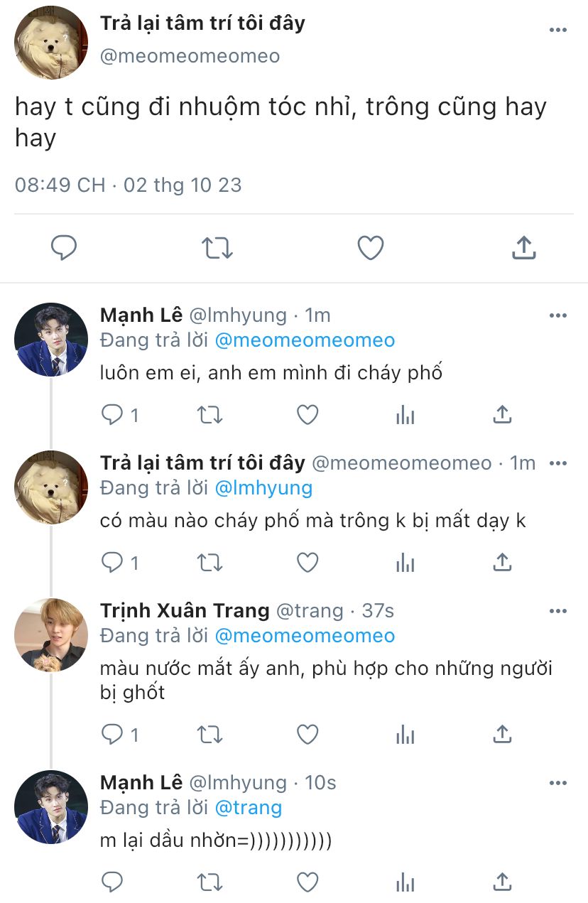Reply to Trịnh Xuân Trang's comment
Screen dimensions: 588x903
112,734
